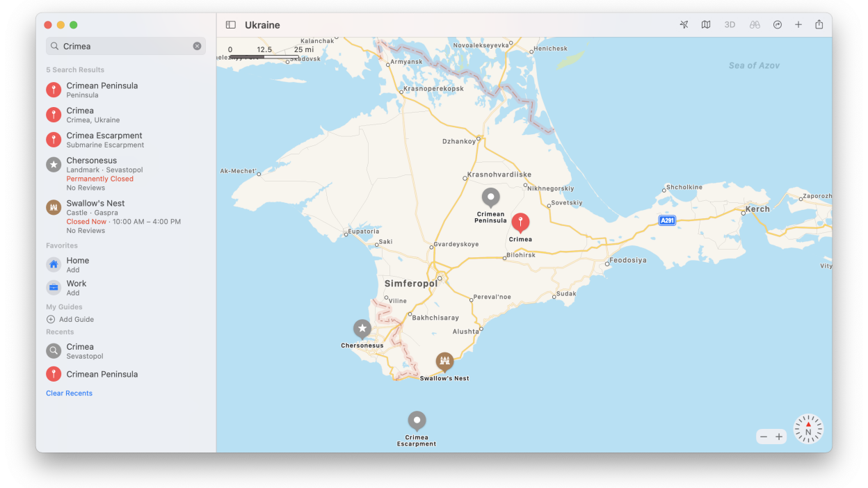Click Saki town label

tap(385, 243)
